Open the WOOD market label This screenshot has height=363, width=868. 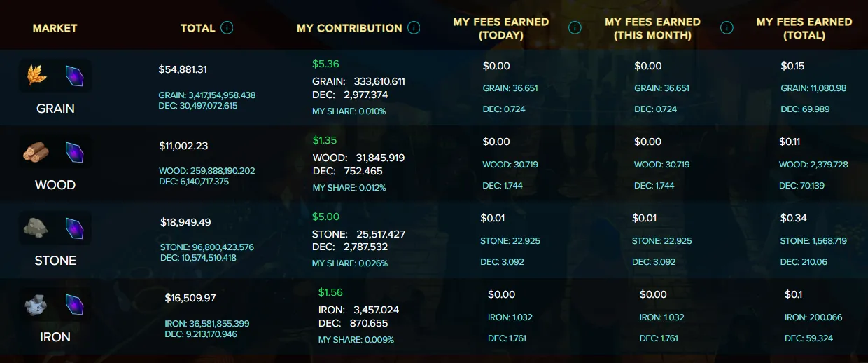coord(55,185)
